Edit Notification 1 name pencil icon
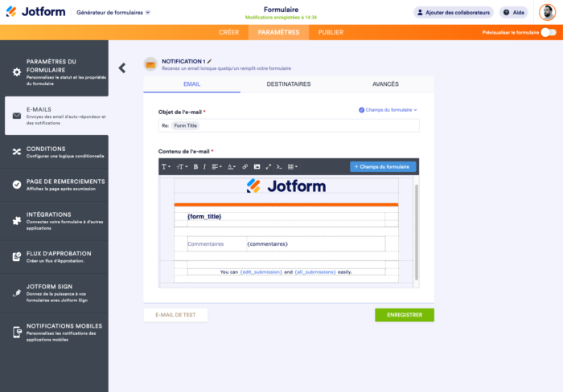Image resolution: width=563 pixels, height=392 pixels. 210,61
